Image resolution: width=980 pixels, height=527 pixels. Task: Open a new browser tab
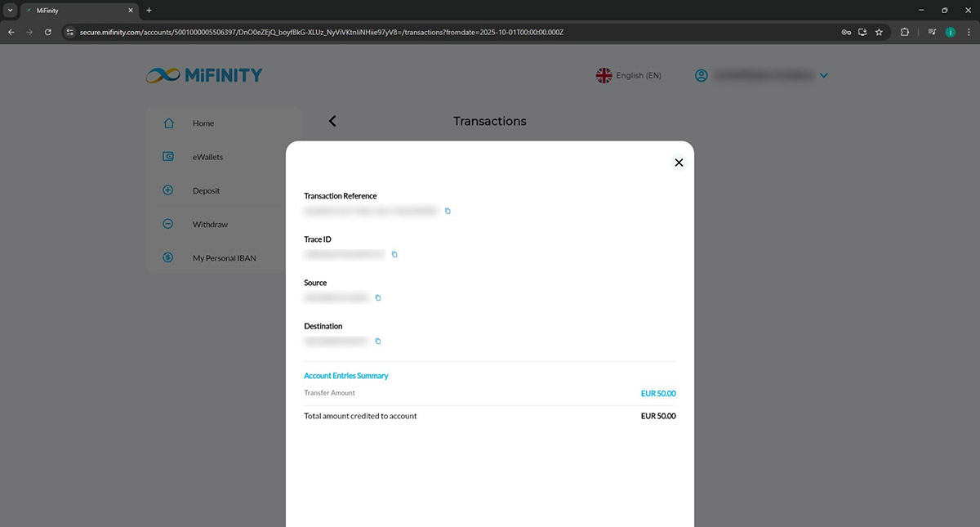149,10
